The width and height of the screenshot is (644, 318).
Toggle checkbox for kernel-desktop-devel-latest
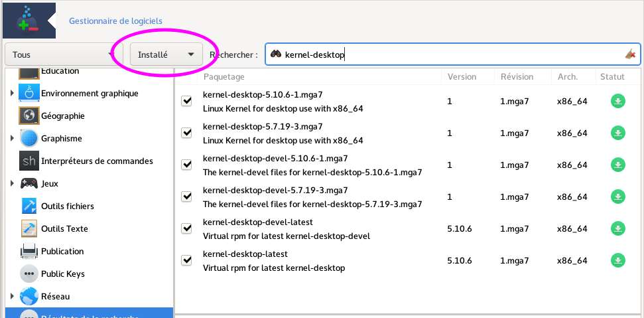point(186,228)
